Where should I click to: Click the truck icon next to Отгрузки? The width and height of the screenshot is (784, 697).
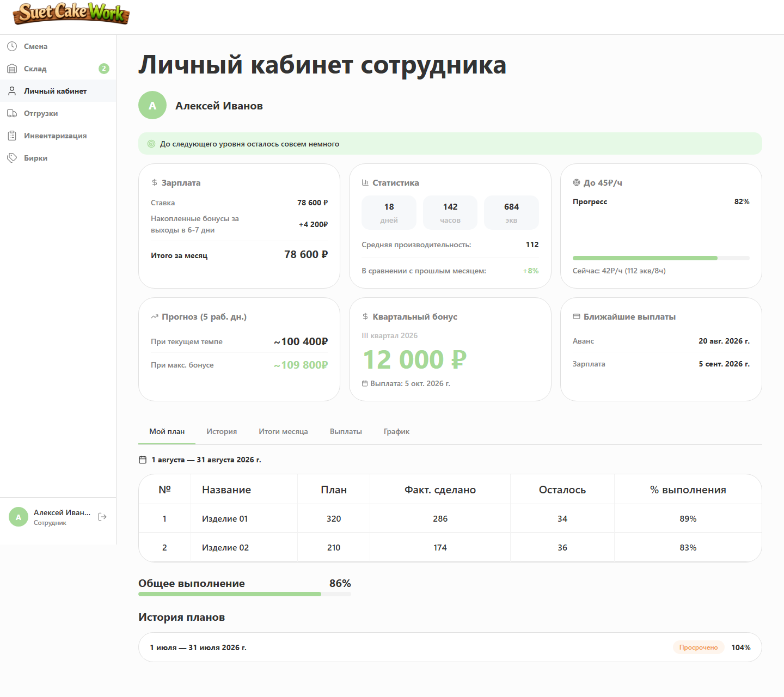(x=12, y=113)
